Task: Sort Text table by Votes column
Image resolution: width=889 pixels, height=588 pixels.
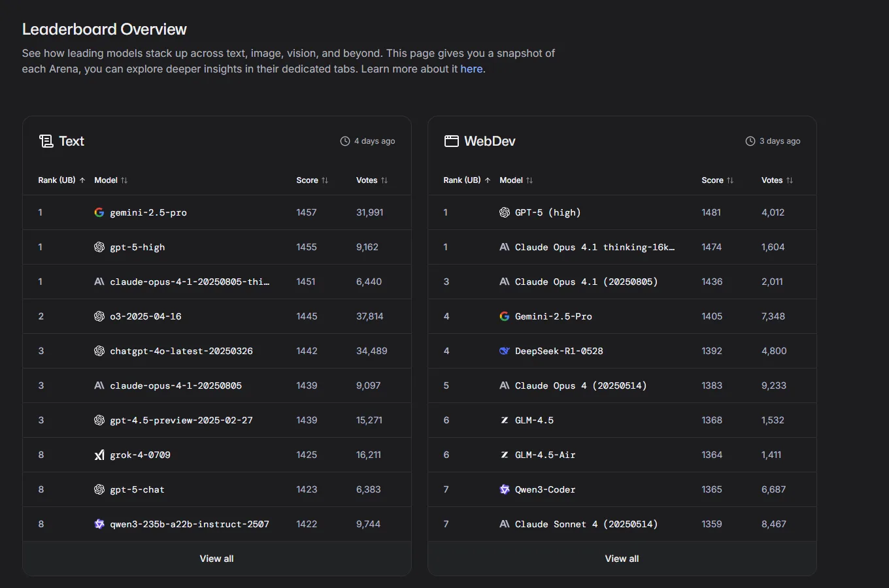Action: (x=371, y=180)
